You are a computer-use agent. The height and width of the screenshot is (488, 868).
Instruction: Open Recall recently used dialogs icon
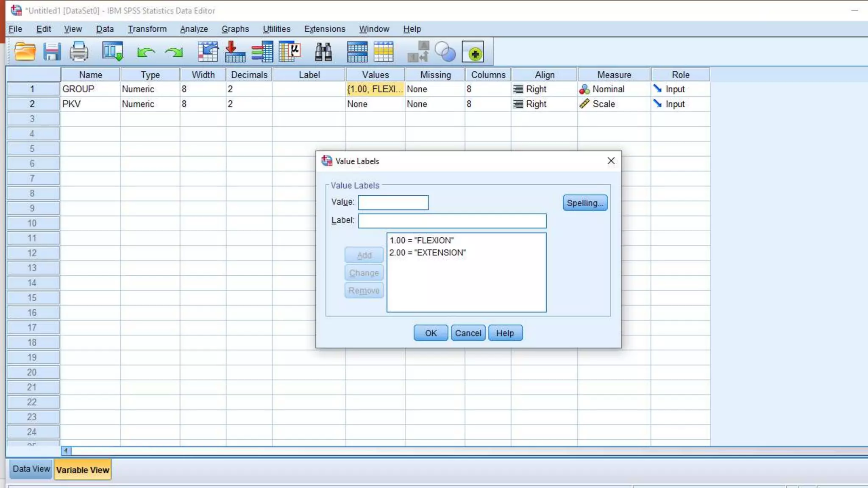point(112,52)
